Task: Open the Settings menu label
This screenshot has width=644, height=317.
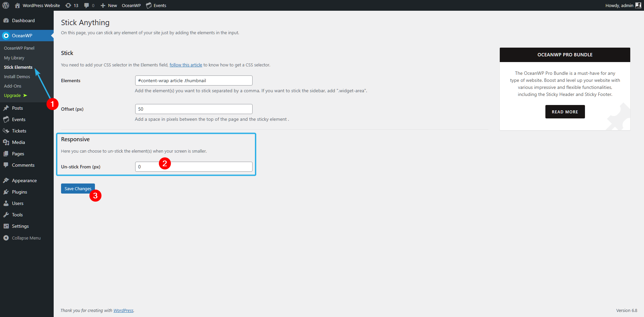Action: point(20,226)
